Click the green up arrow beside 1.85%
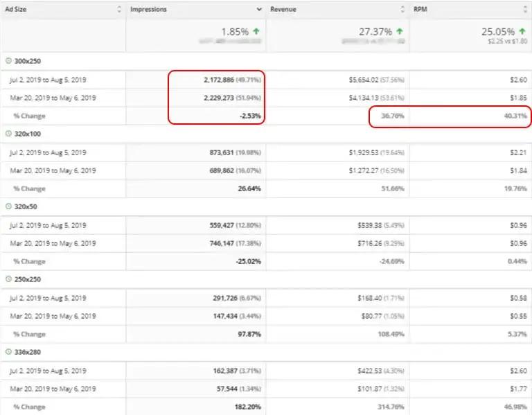532x415 pixels. [256, 31]
